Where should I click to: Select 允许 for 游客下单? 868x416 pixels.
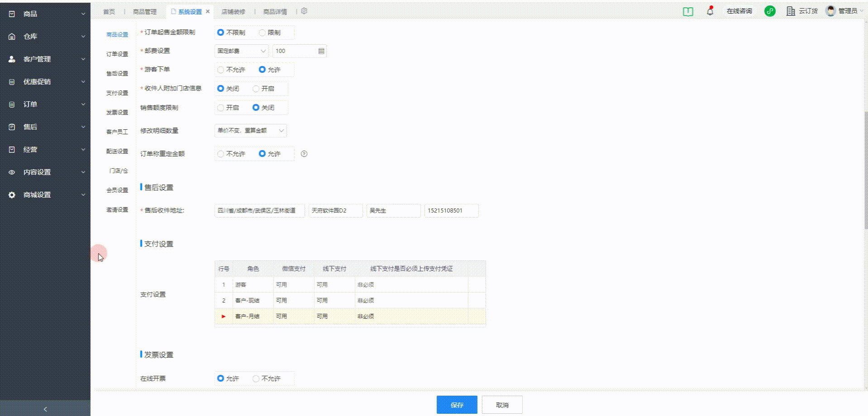coord(270,70)
